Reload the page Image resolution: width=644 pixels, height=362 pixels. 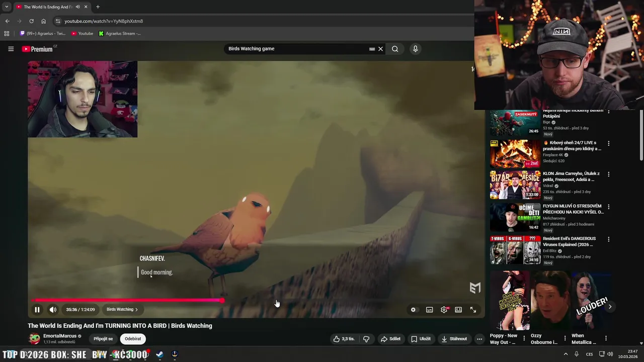pyautogui.click(x=31, y=21)
